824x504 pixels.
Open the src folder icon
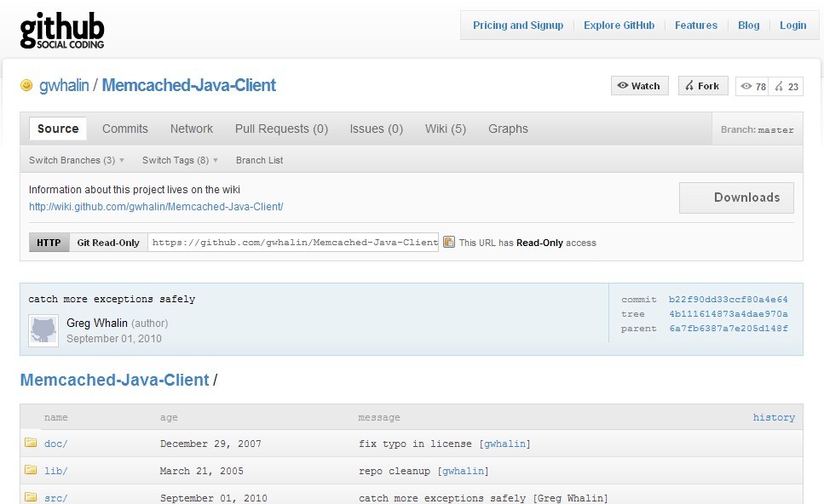[31, 496]
